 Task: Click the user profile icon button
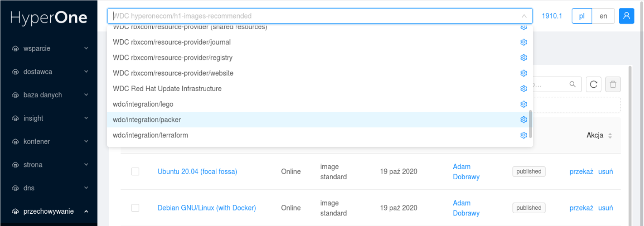(x=626, y=16)
